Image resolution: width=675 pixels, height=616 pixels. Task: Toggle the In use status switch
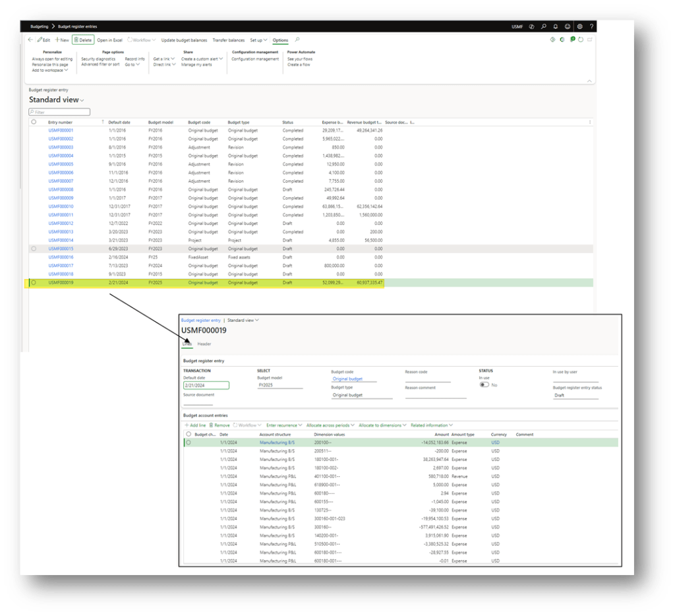(484, 385)
